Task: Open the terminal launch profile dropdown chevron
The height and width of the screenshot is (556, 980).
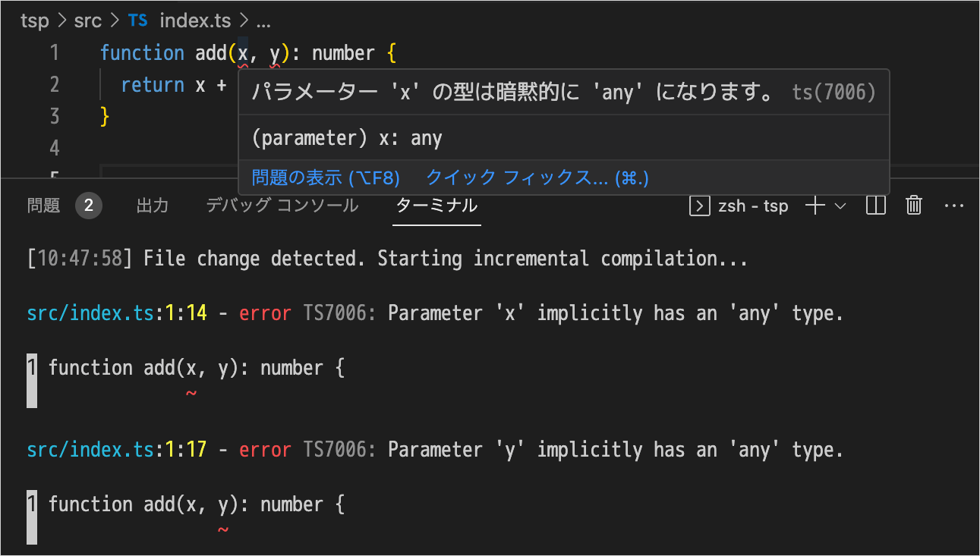Action: (x=840, y=206)
